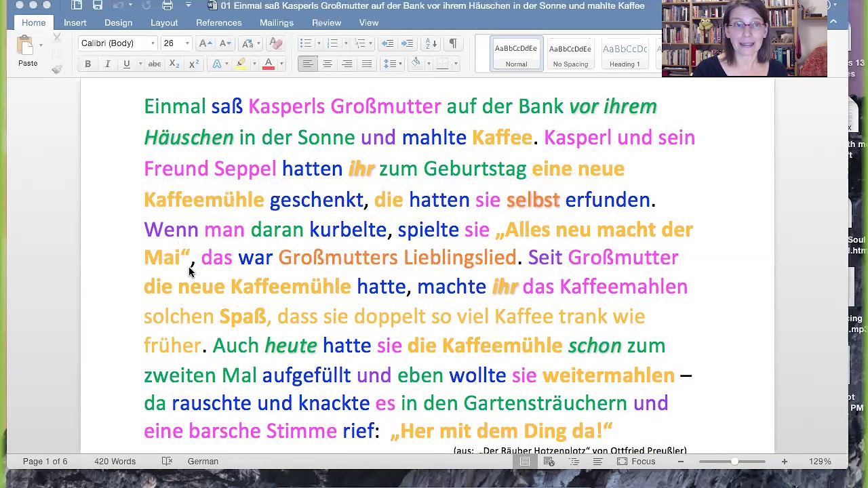Click the Page 1 of 6 indicator

point(45,462)
